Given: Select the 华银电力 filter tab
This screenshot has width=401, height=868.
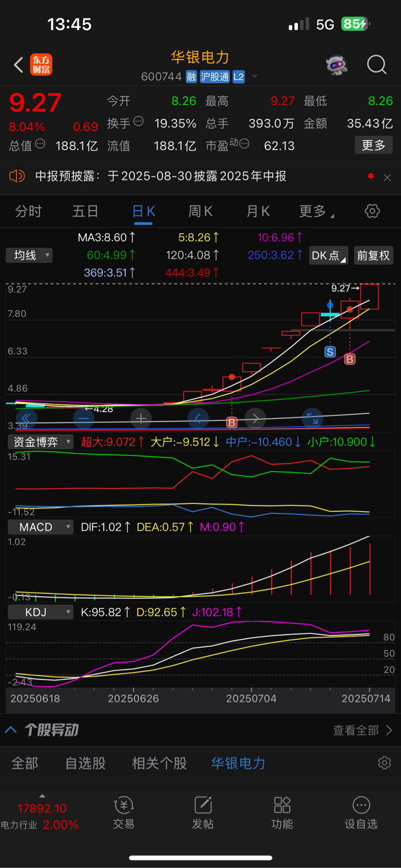Looking at the screenshot, I should point(238,763).
